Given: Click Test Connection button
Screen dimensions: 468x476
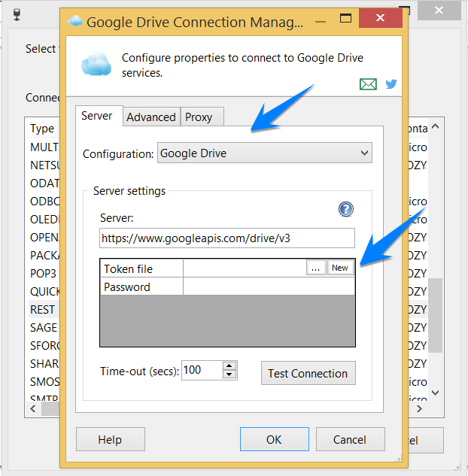Looking at the screenshot, I should click(x=308, y=373).
